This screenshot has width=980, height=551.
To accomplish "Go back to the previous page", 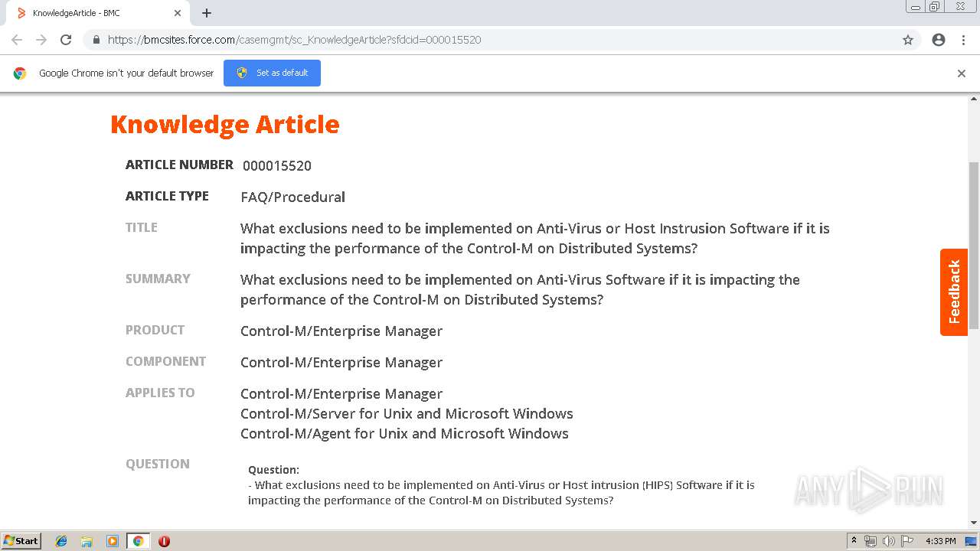I will tap(17, 40).
